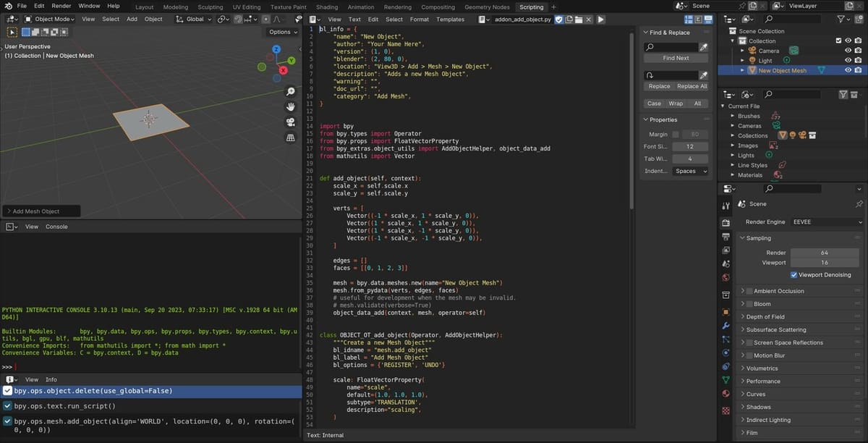
Task: Enable the Ambient Occlusion checkbox
Action: (x=749, y=291)
